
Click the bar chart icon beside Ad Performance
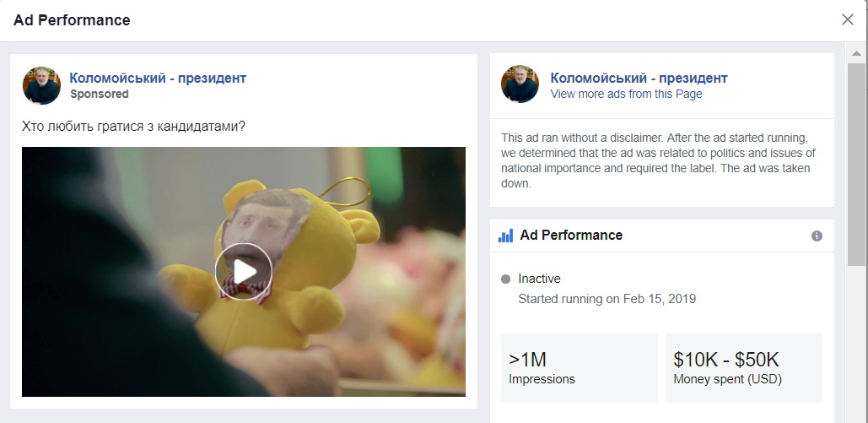coord(505,236)
